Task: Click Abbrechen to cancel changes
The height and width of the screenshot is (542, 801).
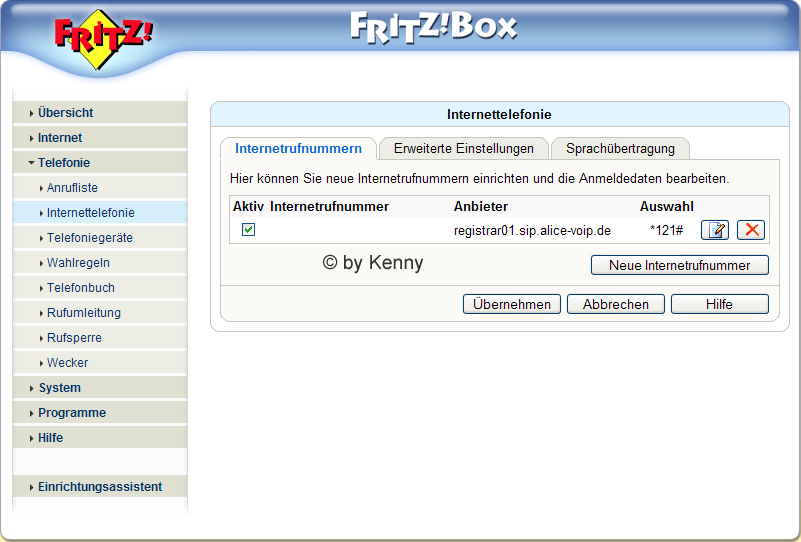Action: pos(616,304)
